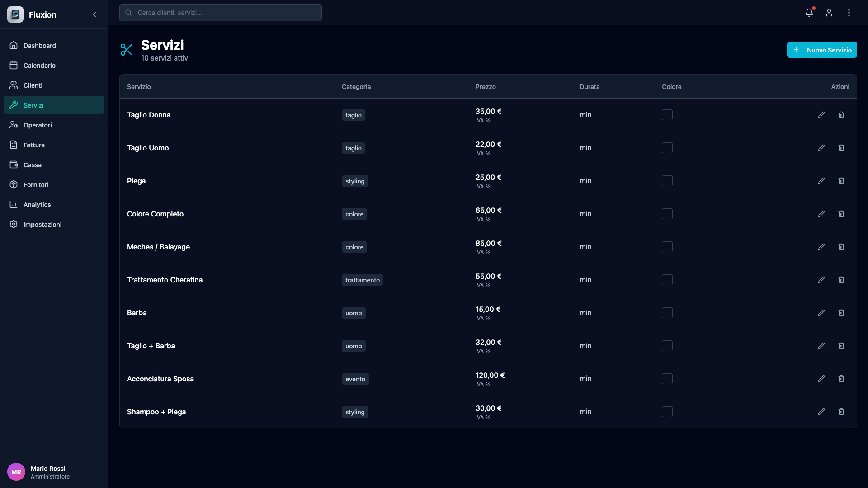Image resolution: width=868 pixels, height=488 pixels.
Task: Open the three-dot menu top right
Action: coord(849,13)
